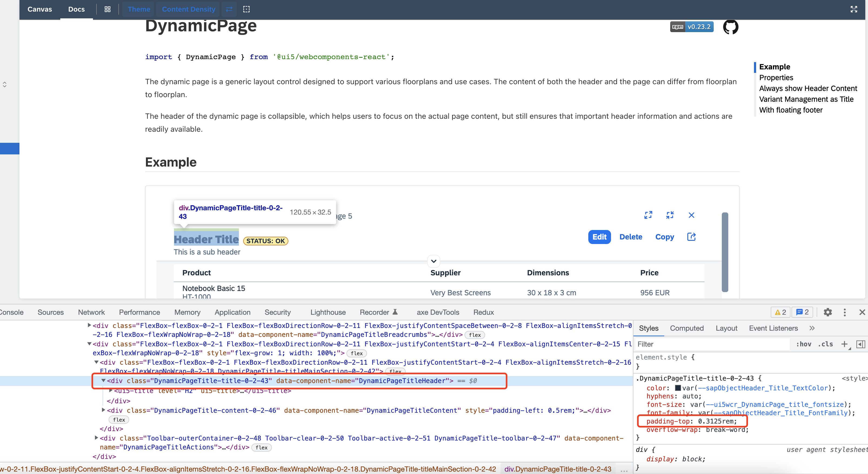Open the With floating footer link
This screenshot has height=474, width=868.
pos(790,110)
